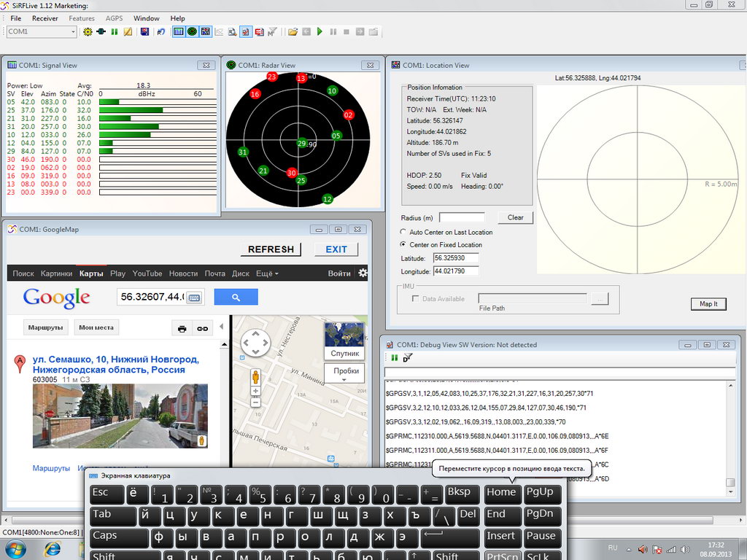The height and width of the screenshot is (560, 747).
Task: Expand the Ещё menu in Google bar
Action: point(267,273)
